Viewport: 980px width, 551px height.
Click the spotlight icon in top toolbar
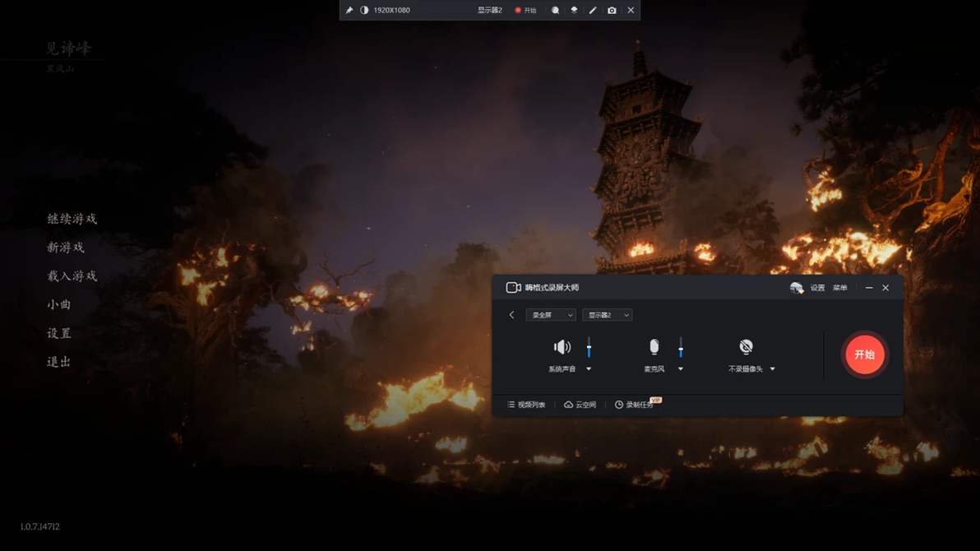(574, 10)
